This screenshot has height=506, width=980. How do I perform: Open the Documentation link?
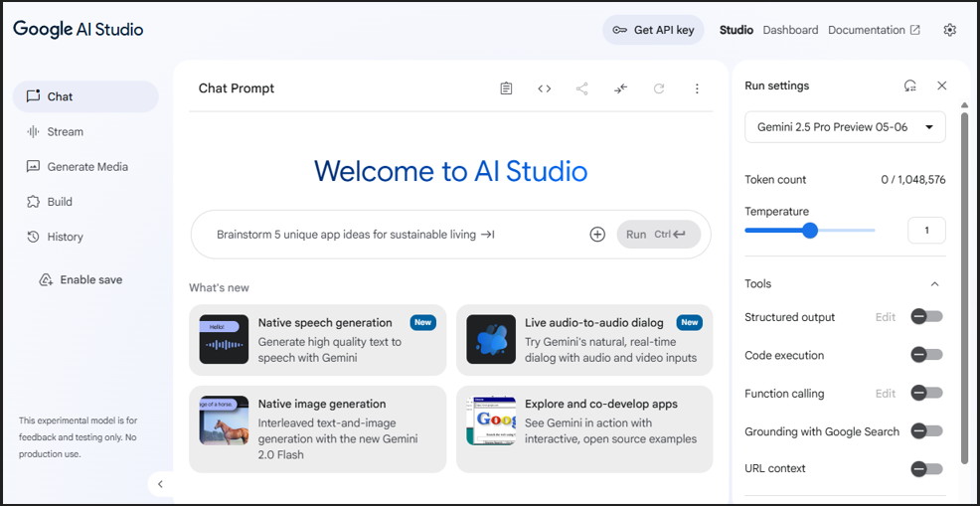(874, 30)
